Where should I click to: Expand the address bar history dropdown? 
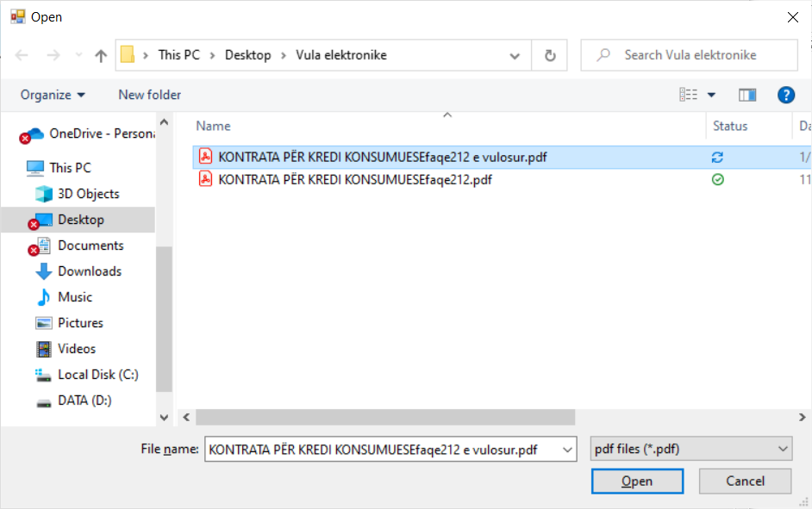(515, 55)
